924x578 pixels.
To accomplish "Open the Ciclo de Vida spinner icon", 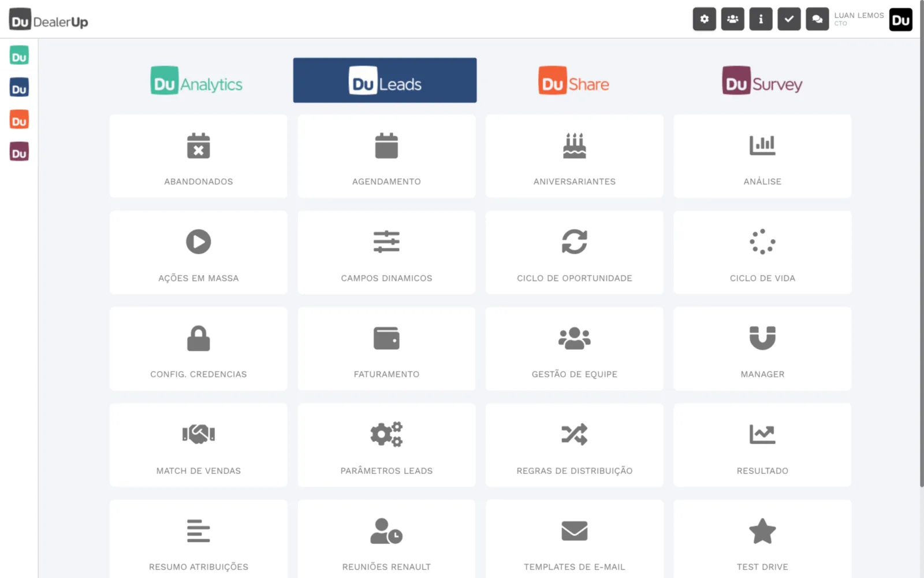I will pyautogui.click(x=762, y=242).
